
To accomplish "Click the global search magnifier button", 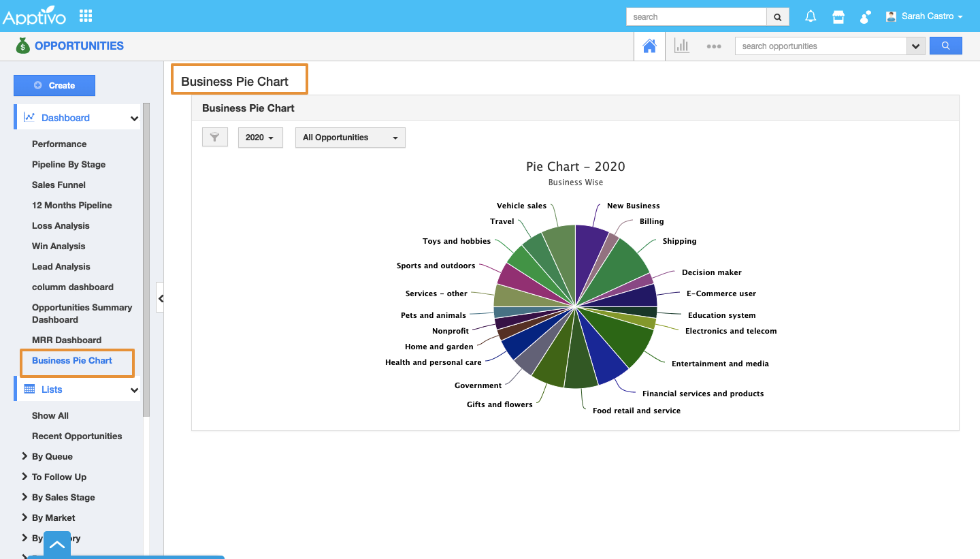I will [778, 17].
